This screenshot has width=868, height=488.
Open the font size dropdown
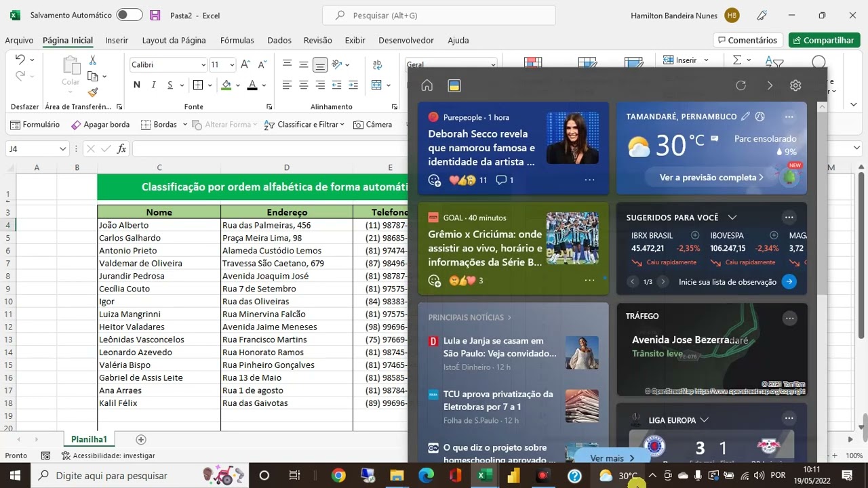point(232,65)
